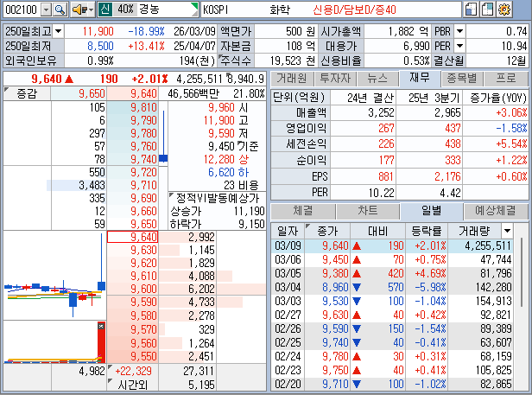Select the 03/06 daily row

tap(392, 260)
